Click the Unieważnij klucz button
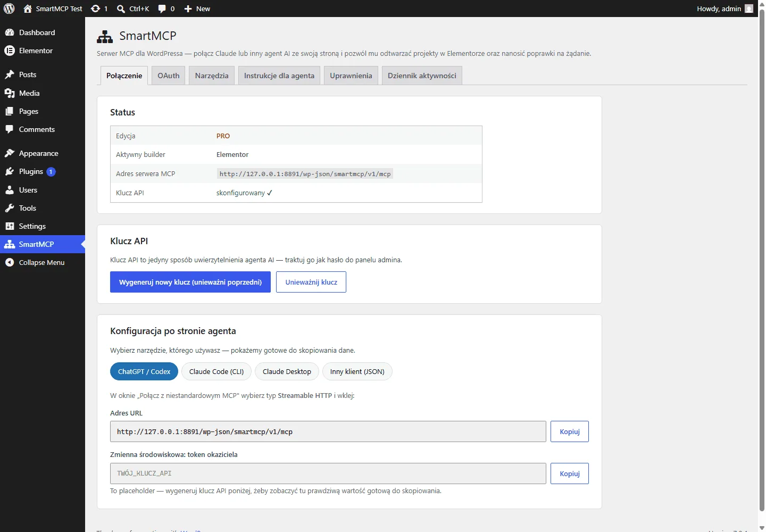 tap(311, 282)
